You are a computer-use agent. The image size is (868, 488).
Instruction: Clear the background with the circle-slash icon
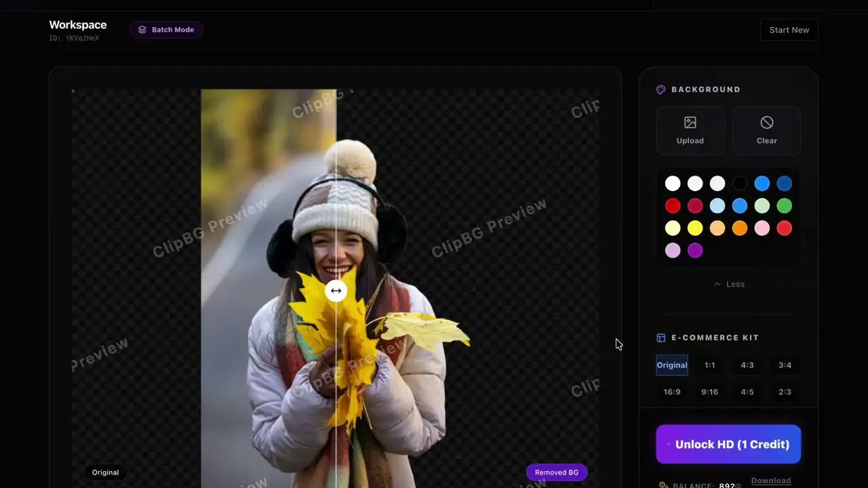[x=766, y=131]
